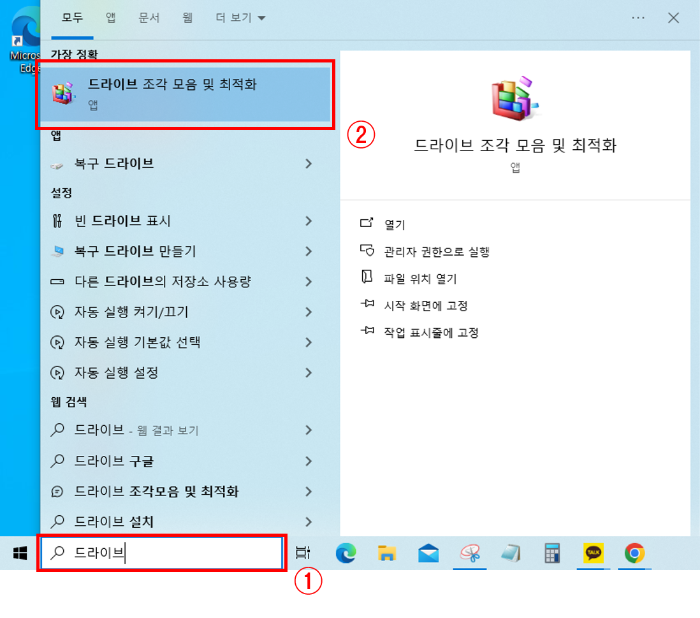The width and height of the screenshot is (700, 618).
Task: Click the 빈 드라이브 표시 settings icon
Action: 57,221
